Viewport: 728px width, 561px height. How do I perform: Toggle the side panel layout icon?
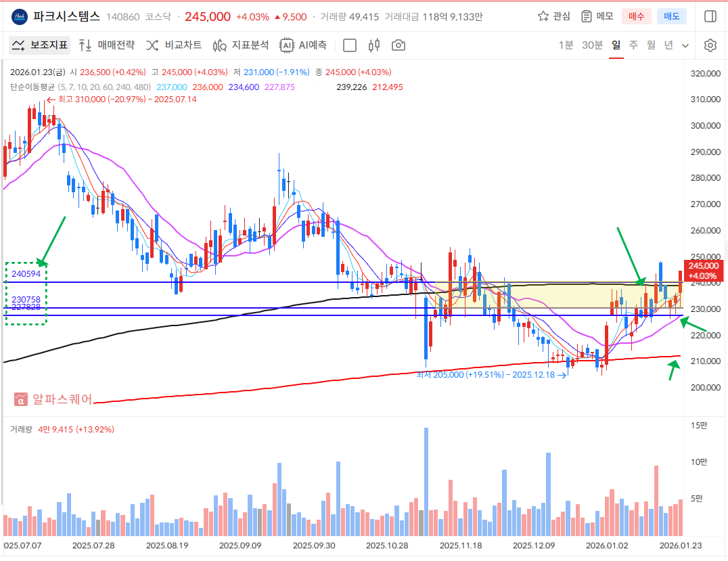click(710, 16)
